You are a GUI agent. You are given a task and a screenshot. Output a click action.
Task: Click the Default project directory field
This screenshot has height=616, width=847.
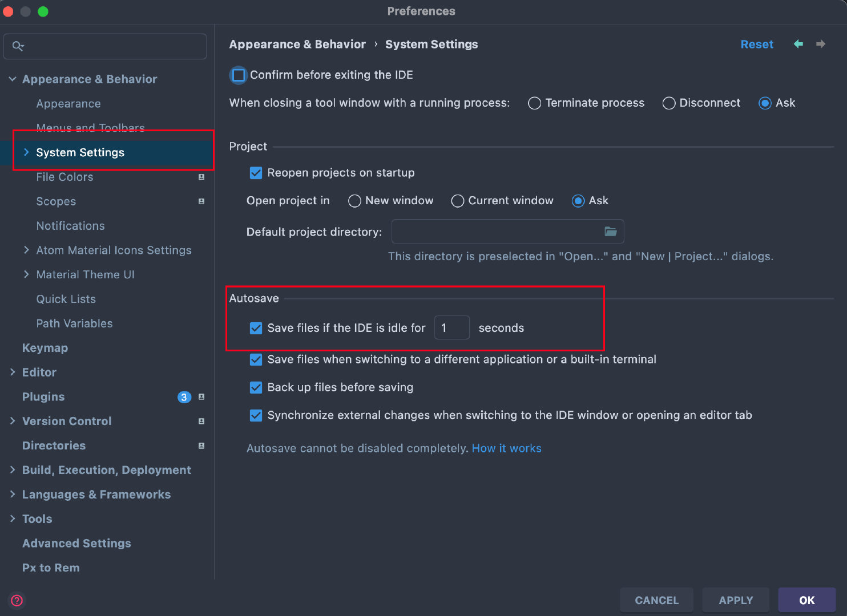(507, 232)
